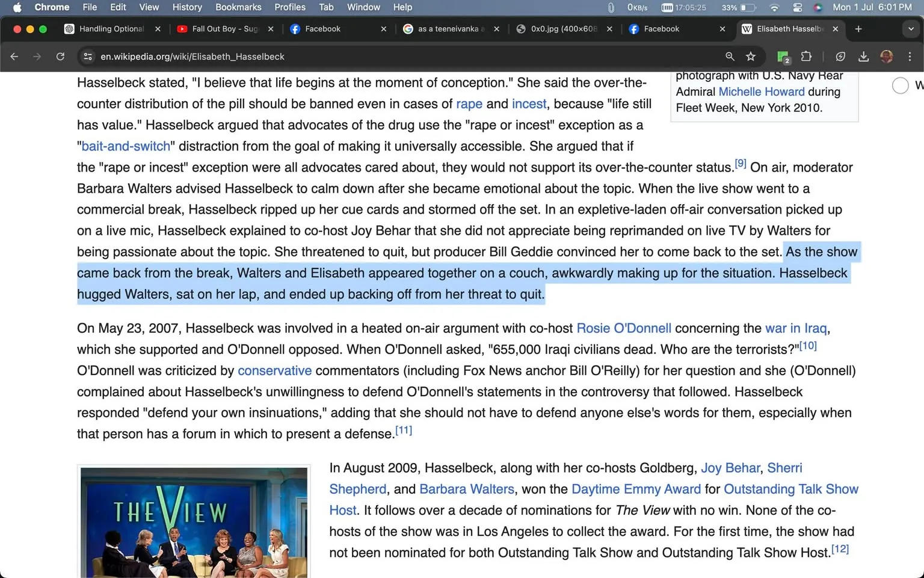
Task: Open the 'rape' article link
Action: coord(469,104)
